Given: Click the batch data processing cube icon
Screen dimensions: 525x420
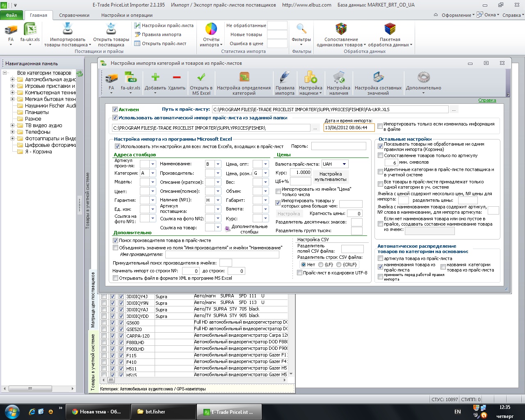Looking at the screenshot, I should (x=390, y=30).
